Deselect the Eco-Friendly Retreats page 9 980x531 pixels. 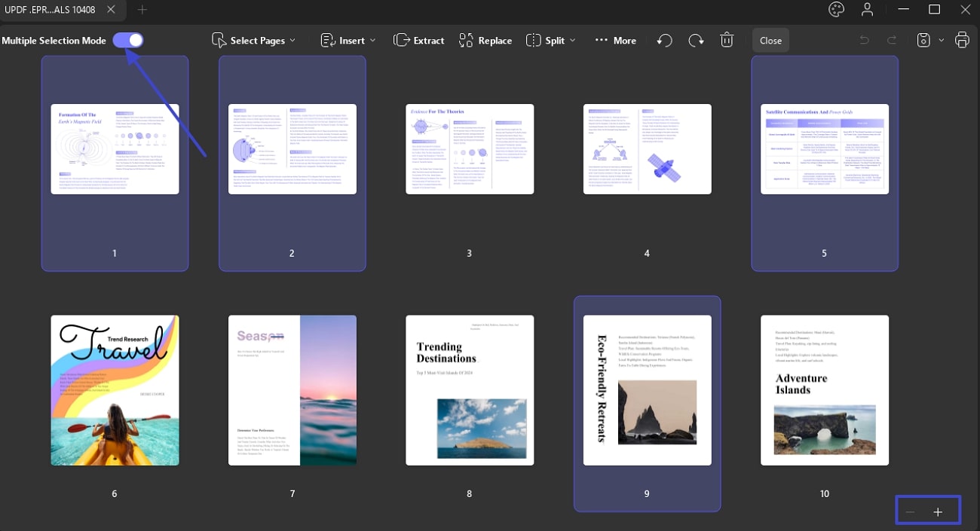pyautogui.click(x=647, y=390)
